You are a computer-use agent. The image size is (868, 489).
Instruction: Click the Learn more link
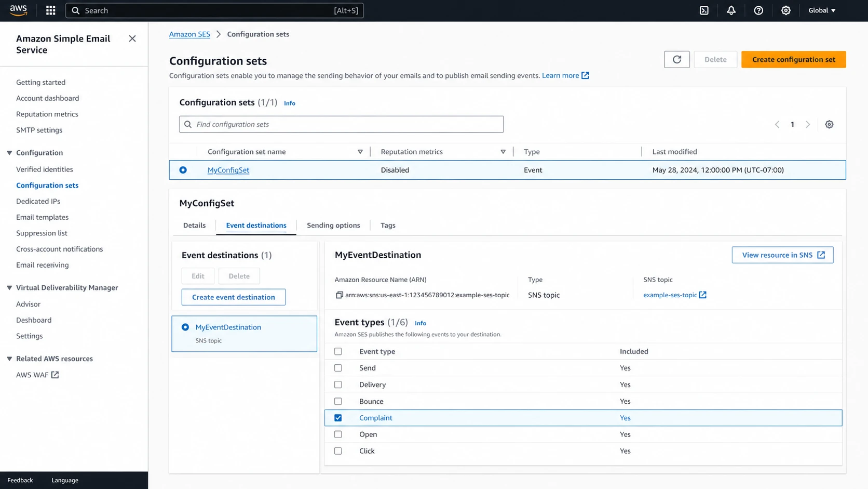[560, 75]
